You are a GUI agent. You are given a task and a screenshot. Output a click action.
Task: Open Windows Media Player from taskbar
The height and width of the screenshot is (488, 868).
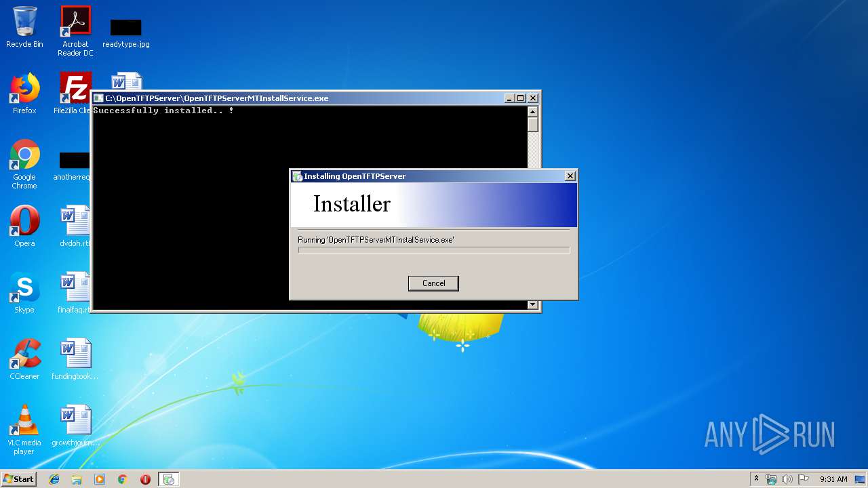(x=100, y=479)
